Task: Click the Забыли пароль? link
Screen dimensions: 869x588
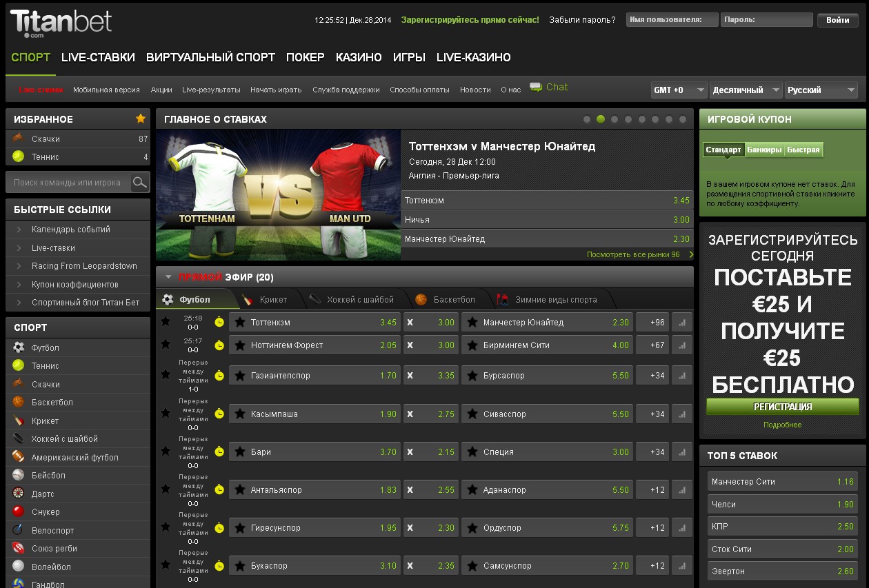Action: tap(582, 20)
